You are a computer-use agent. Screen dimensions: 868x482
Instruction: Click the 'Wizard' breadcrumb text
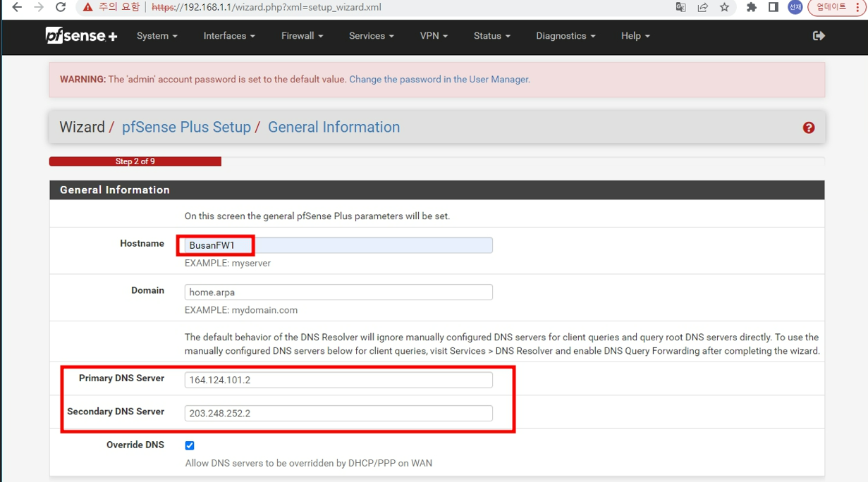[x=82, y=128]
